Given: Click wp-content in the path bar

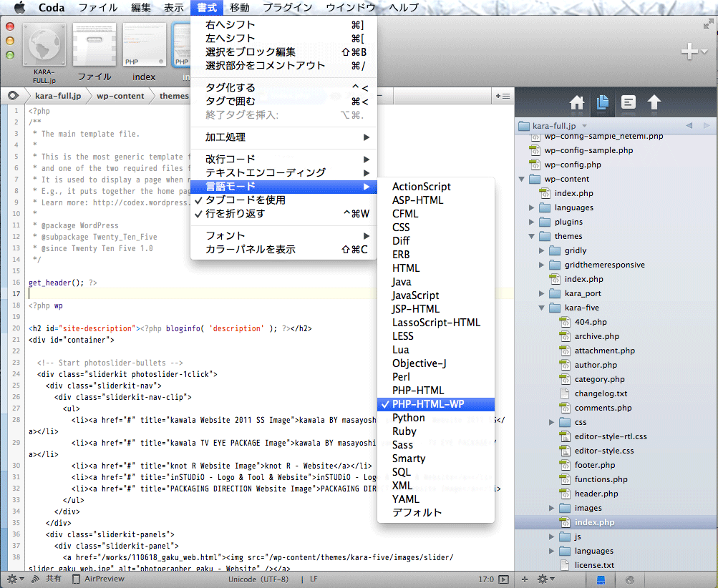Looking at the screenshot, I should (120, 96).
